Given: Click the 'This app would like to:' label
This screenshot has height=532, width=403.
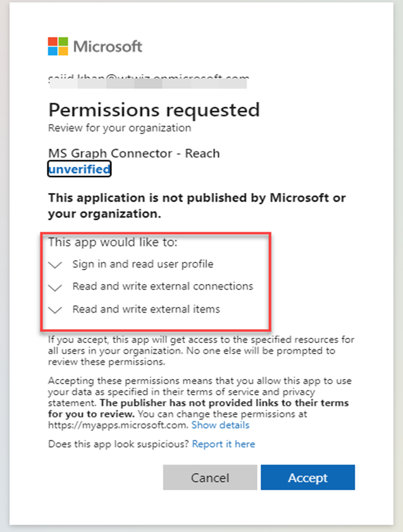Looking at the screenshot, I should 113,242.
